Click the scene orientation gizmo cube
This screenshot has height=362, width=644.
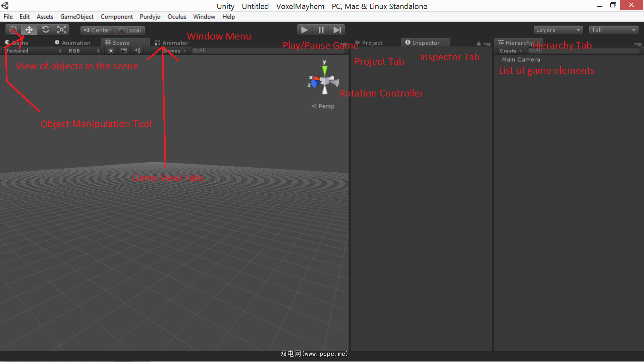[x=325, y=81]
